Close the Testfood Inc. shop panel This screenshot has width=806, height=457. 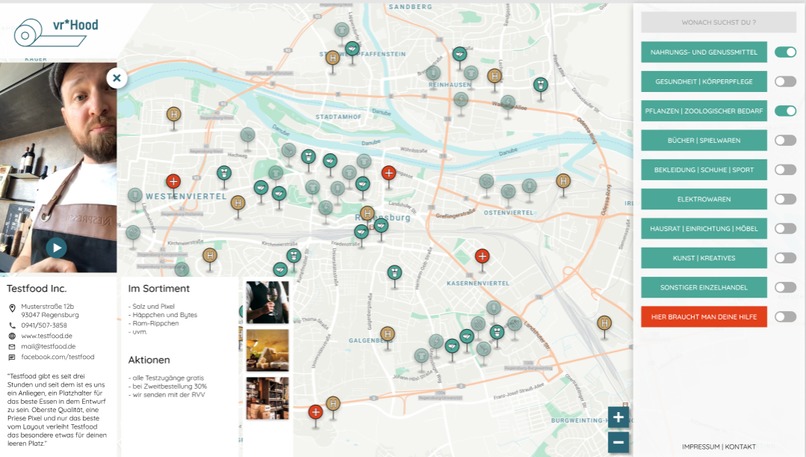(x=117, y=78)
